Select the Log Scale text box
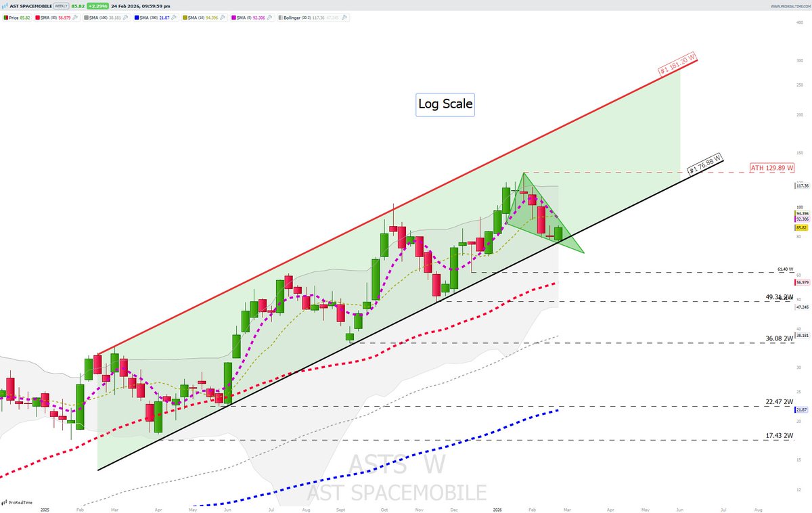This screenshot has width=812, height=513. [x=445, y=104]
